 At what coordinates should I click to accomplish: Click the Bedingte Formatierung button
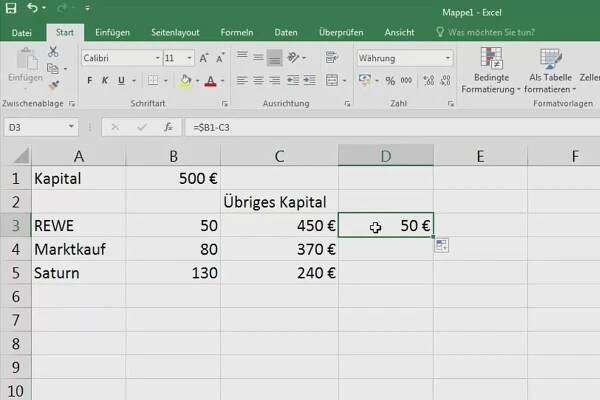tap(493, 70)
